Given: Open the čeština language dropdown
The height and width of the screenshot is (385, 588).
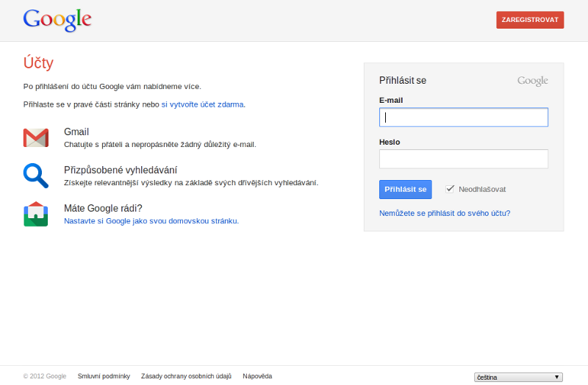Looking at the screenshot, I should (x=518, y=377).
